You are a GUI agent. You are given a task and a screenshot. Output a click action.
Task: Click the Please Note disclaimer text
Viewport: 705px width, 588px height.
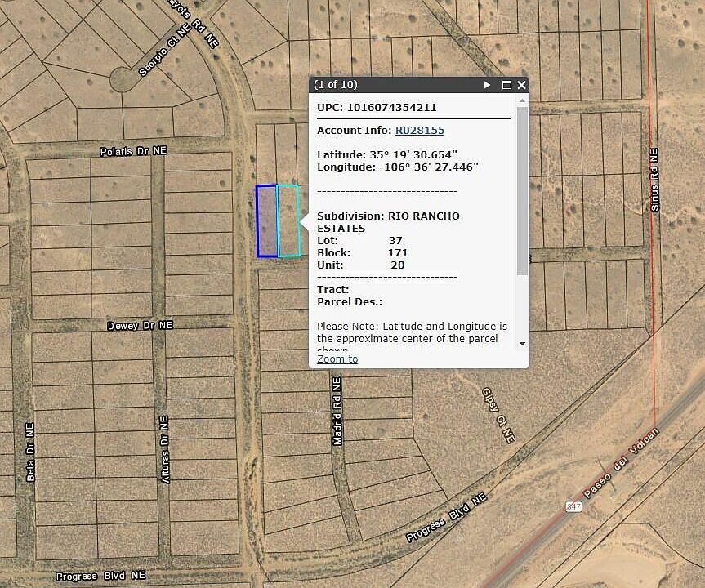412,337
